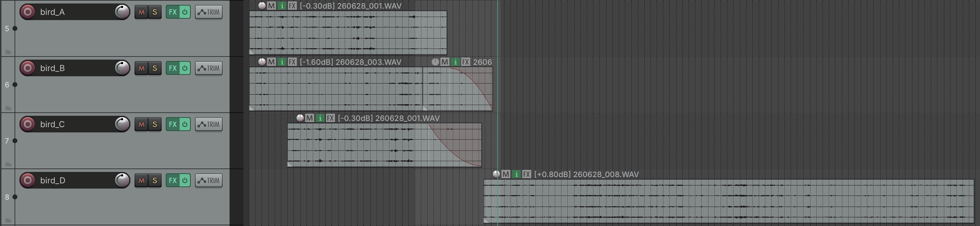Mute the 260628_008.WAV item
980x226 pixels.
coord(506,174)
